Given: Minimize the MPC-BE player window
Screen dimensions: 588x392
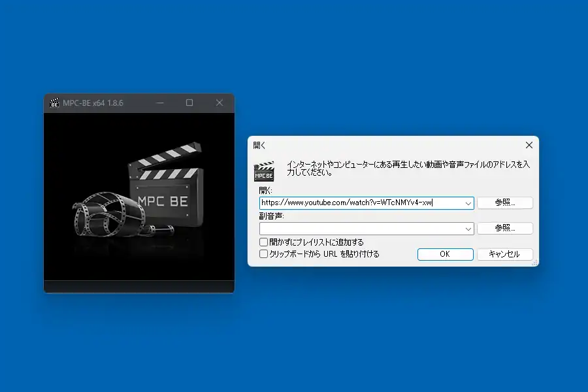Looking at the screenshot, I should (160, 103).
